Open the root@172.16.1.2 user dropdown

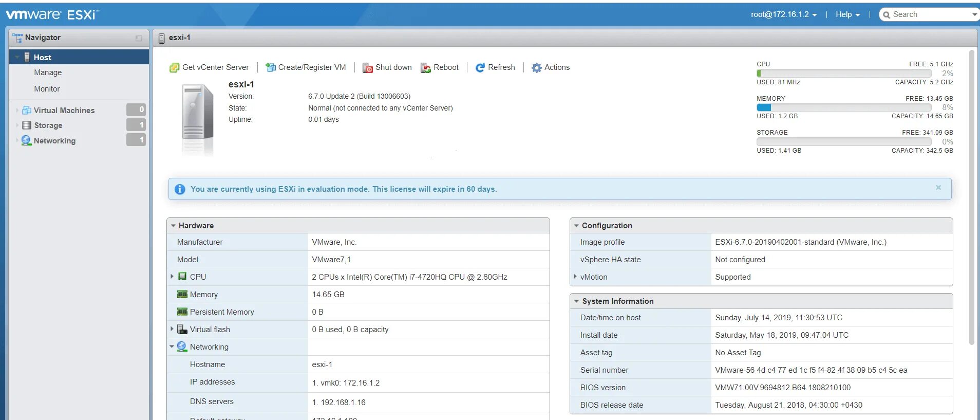[784, 14]
